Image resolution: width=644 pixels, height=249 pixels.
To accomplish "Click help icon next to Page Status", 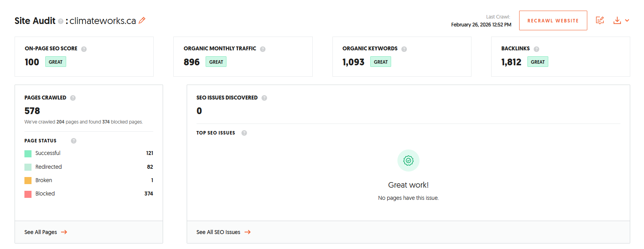I will click(74, 141).
